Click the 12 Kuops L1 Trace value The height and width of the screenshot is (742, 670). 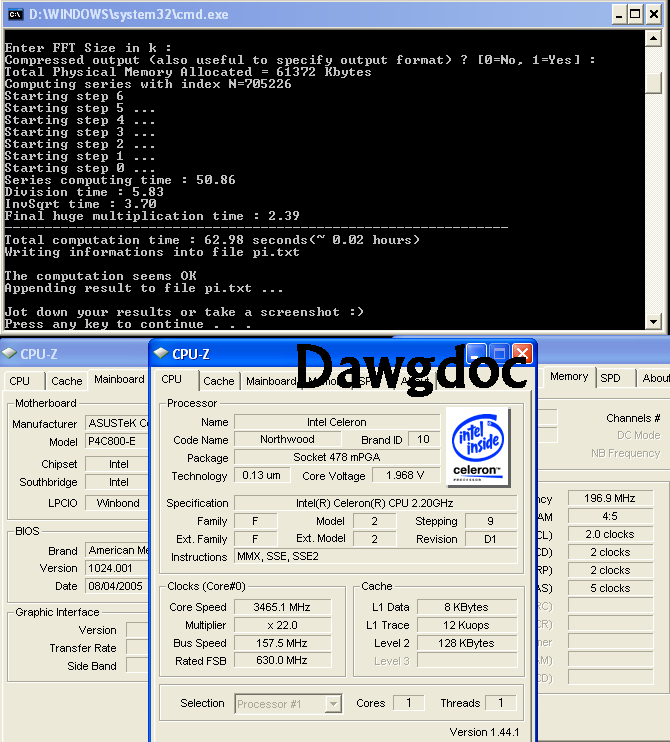coord(467,625)
